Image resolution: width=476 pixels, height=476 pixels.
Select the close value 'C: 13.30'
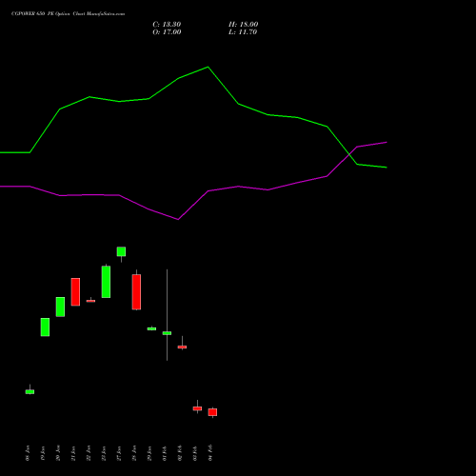[167, 25]
